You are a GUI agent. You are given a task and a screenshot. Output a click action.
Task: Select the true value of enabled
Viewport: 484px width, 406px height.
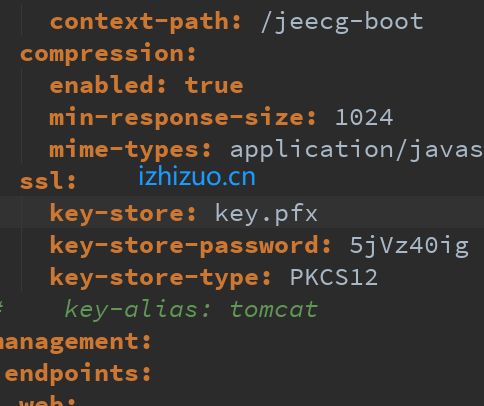(x=214, y=86)
